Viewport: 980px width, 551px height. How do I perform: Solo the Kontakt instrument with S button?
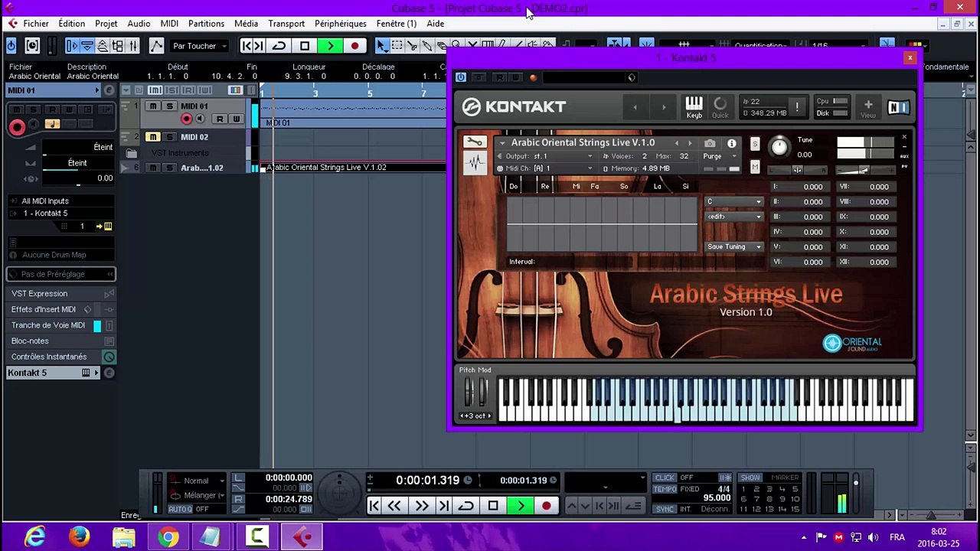point(755,145)
